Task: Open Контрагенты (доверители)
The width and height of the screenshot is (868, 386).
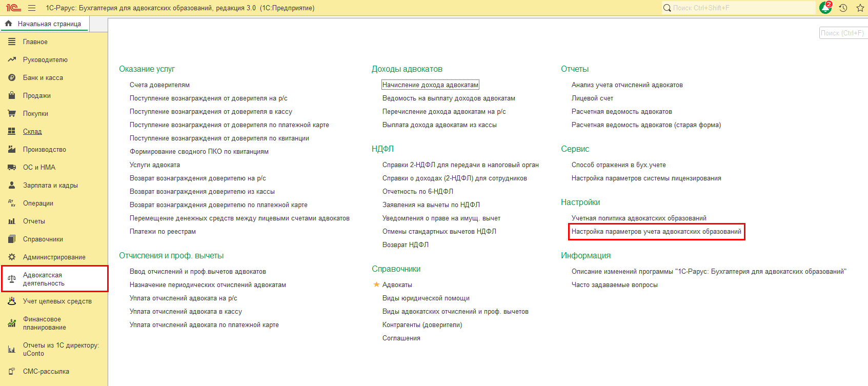Action: 422,324
